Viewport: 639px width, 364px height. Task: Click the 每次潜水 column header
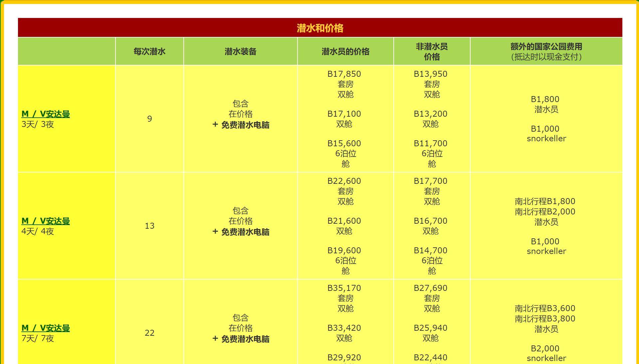149,52
